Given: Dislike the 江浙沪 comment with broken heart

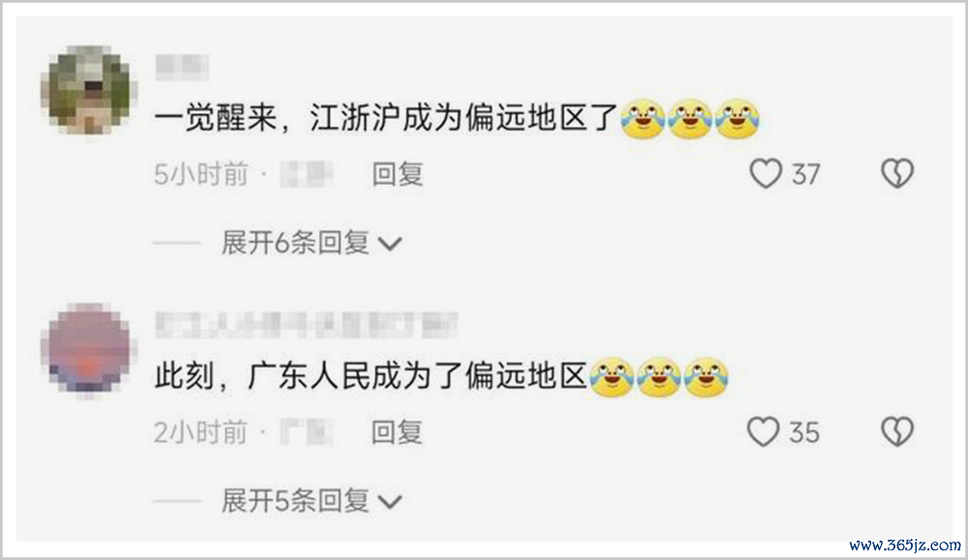Looking at the screenshot, I should click(897, 173).
